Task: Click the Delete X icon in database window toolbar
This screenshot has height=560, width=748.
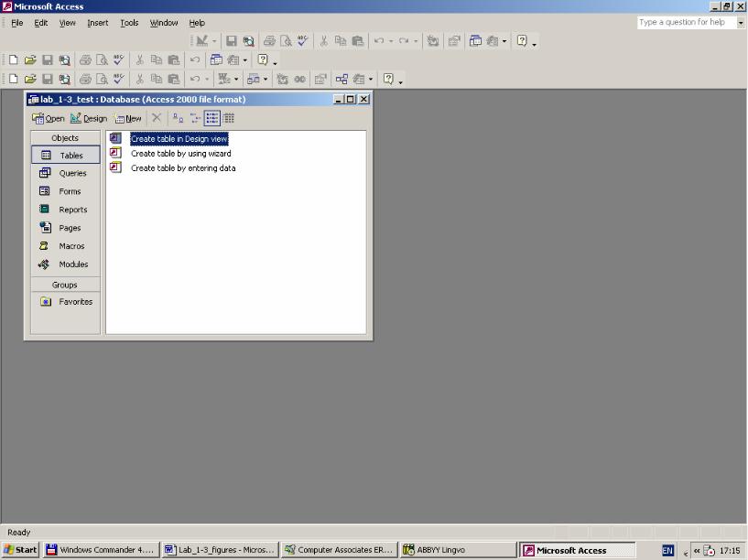Action: pos(157,118)
